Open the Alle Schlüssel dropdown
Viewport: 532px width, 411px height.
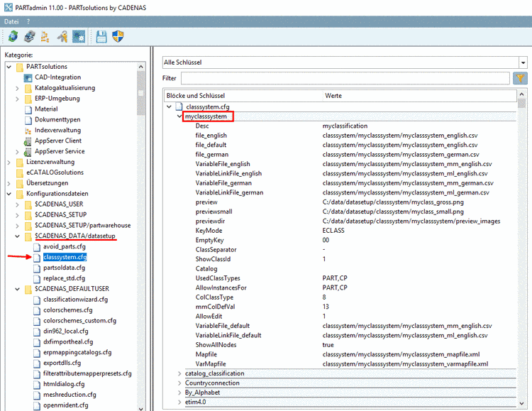[523, 62]
